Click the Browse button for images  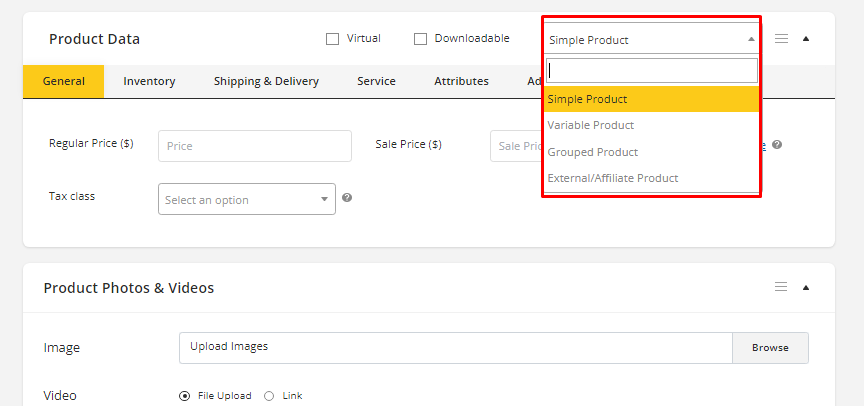770,348
